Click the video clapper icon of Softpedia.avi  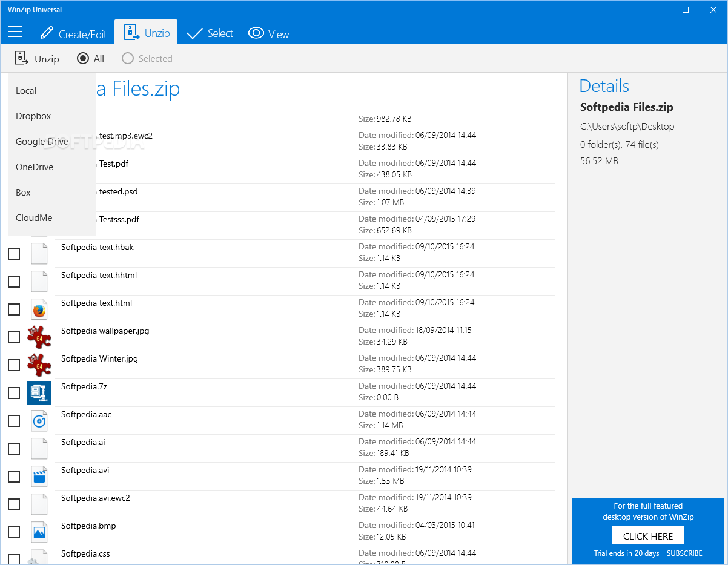click(39, 477)
